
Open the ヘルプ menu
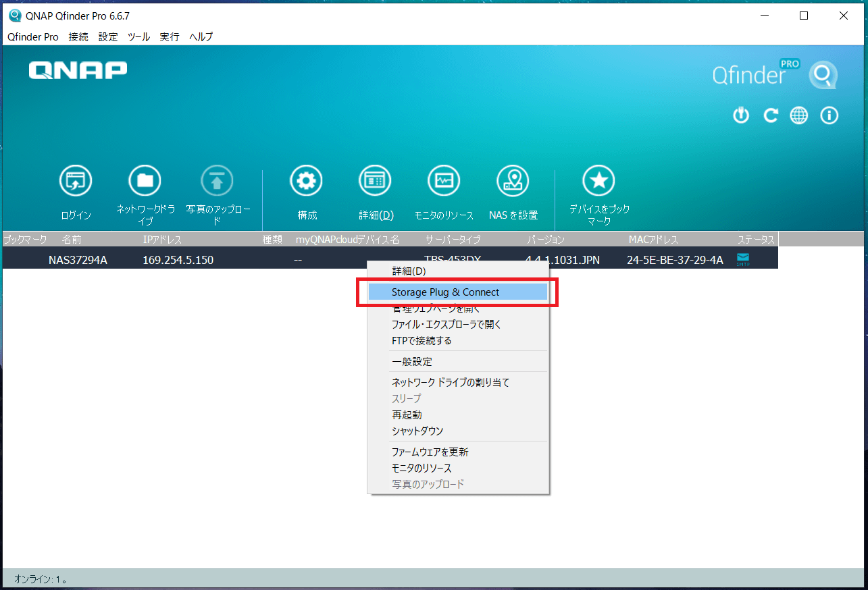pos(201,37)
